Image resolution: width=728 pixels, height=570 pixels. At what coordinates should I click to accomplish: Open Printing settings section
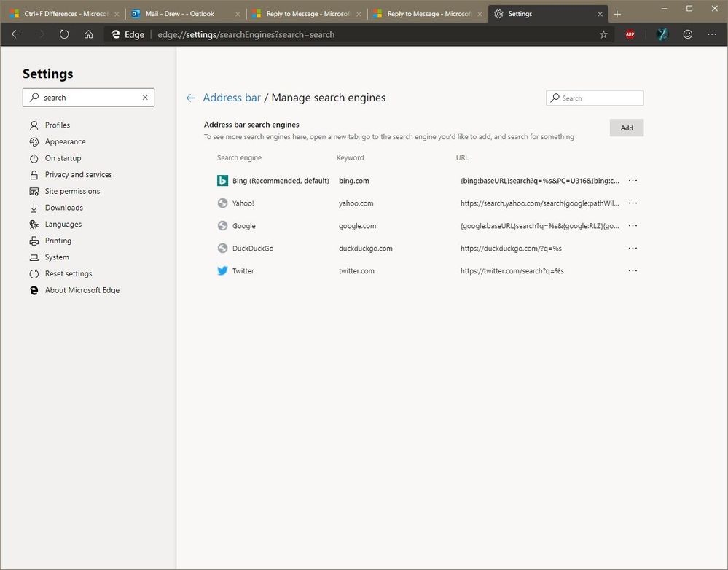coord(50,241)
